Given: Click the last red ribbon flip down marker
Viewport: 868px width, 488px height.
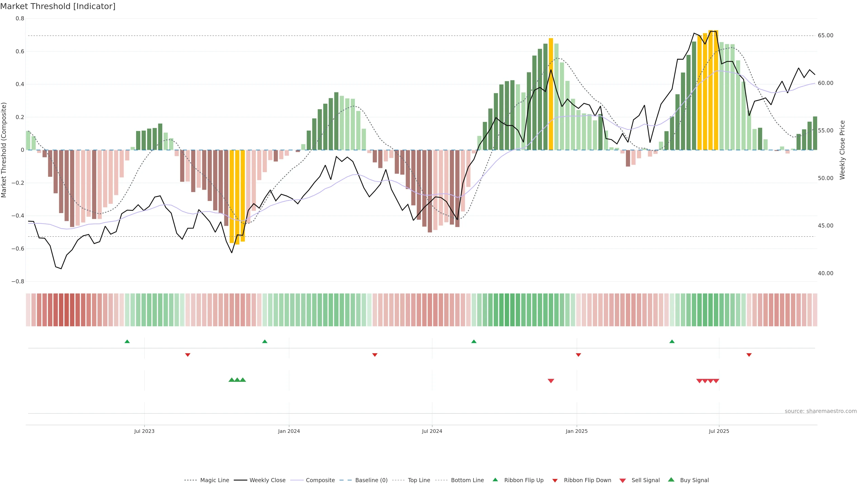Looking at the screenshot, I should coord(749,355).
